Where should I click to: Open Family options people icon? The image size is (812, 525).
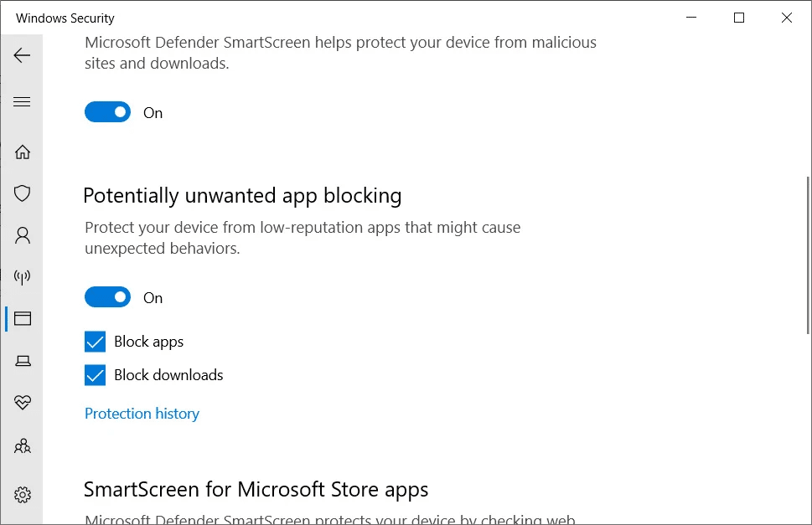23,445
